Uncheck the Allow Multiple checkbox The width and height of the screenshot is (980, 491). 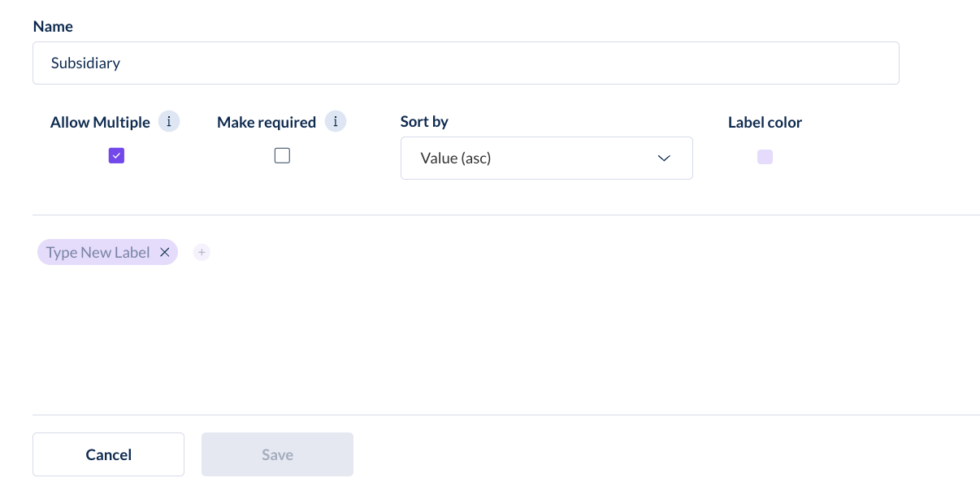[116, 156]
